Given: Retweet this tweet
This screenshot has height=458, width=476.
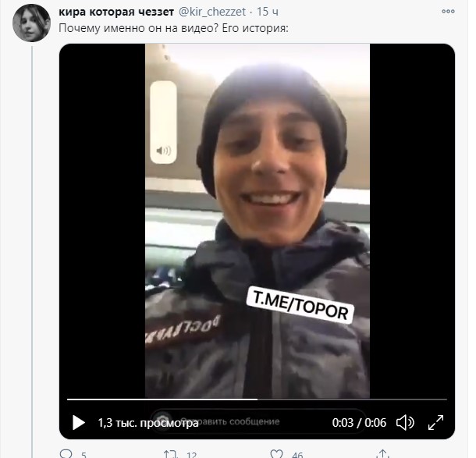Looking at the screenshot, I should coord(169,453).
